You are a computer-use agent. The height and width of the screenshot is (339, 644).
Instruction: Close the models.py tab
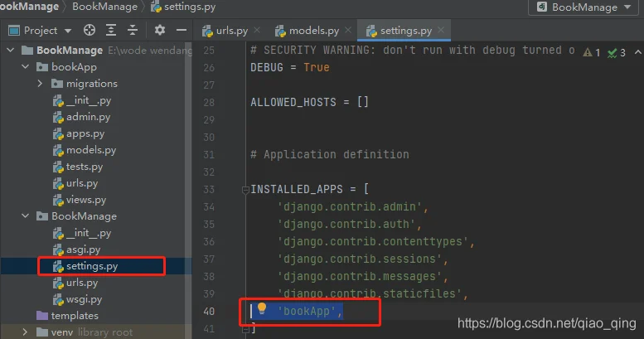point(348,30)
